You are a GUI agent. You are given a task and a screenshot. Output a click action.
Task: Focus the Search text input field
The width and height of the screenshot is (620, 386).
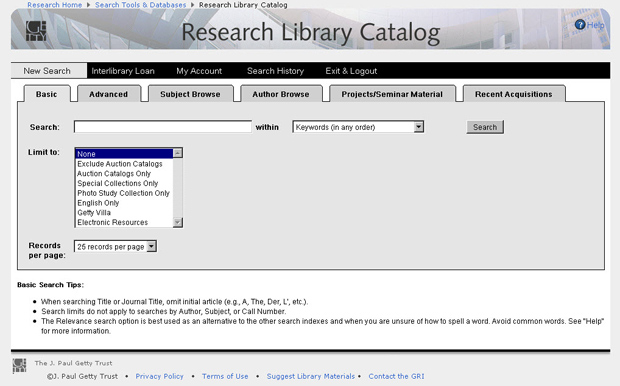click(163, 127)
